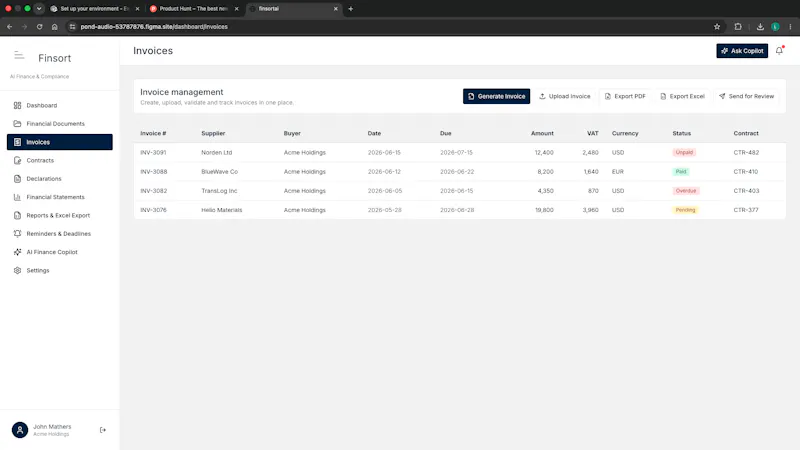Open Settings from sidebar
This screenshot has width=800, height=450.
coord(60,270)
